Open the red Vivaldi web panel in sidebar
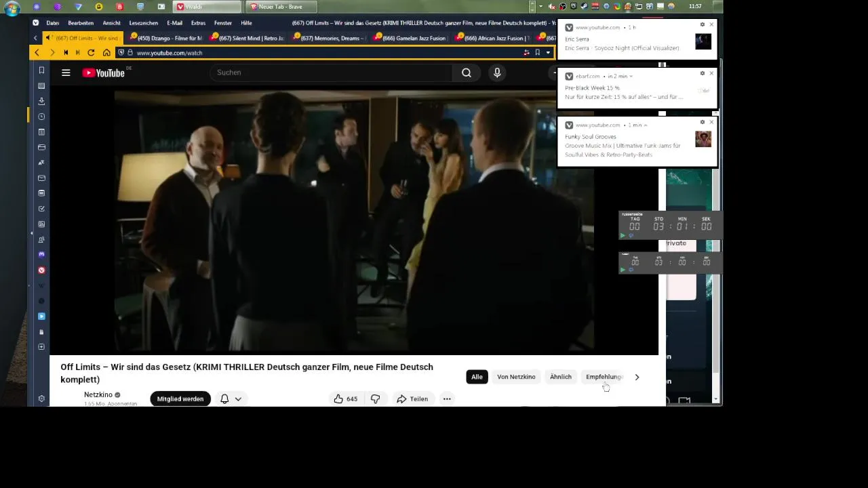 coord(41,270)
